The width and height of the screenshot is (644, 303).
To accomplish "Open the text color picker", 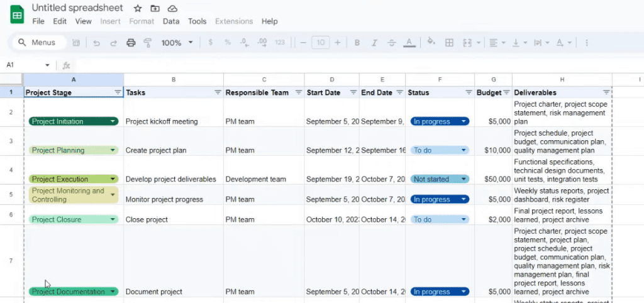I will [409, 42].
